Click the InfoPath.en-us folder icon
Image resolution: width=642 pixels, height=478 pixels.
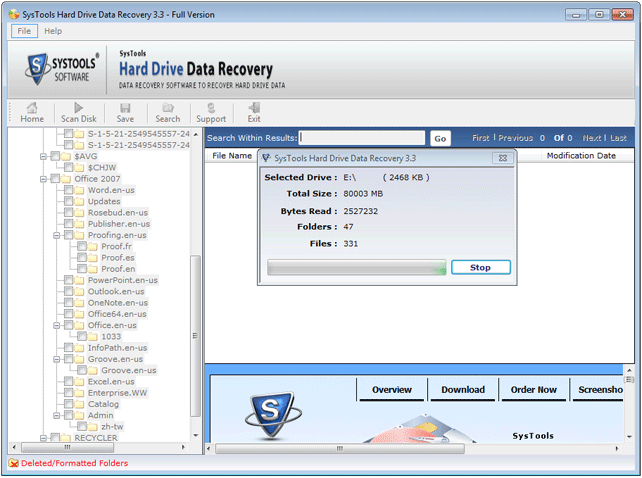(80, 348)
